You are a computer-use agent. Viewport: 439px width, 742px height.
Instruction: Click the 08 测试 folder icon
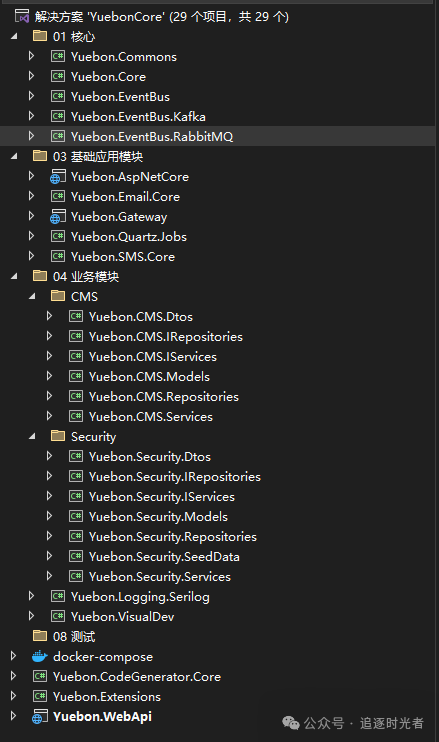(40, 636)
